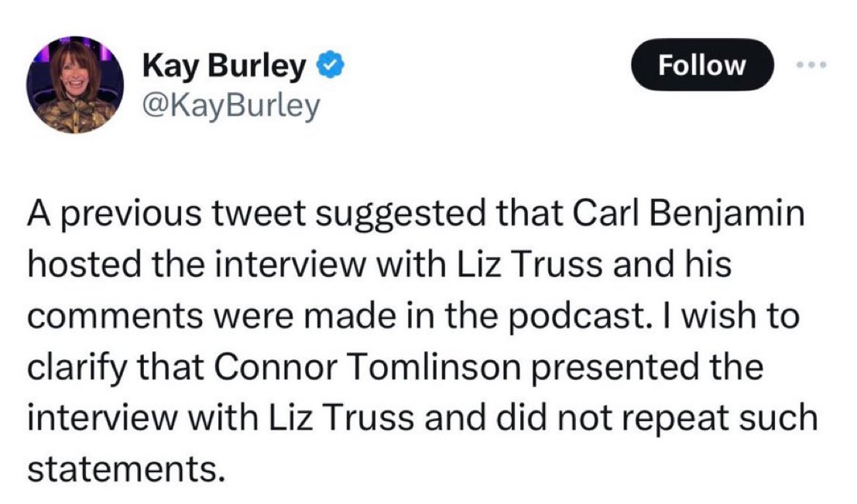Open Kay Burley's profile picture

(75, 85)
